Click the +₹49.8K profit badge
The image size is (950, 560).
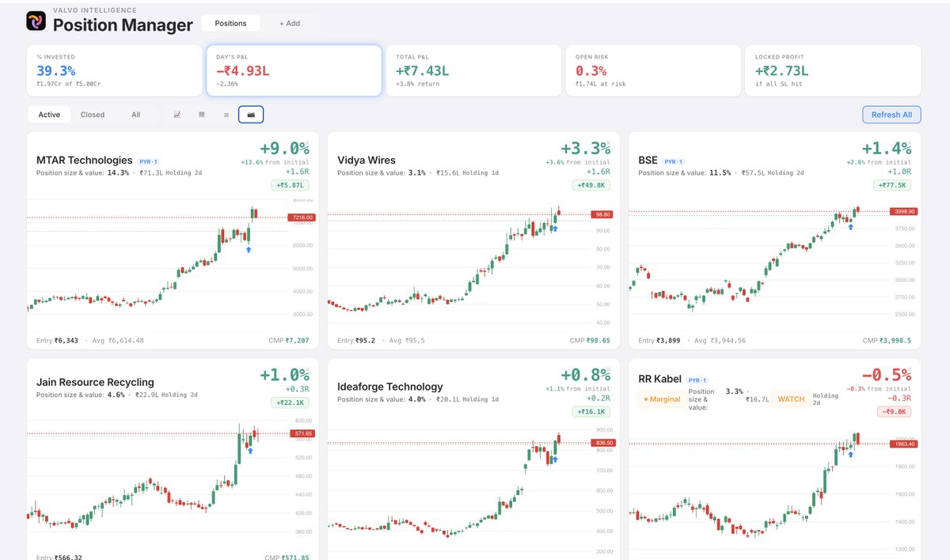click(591, 185)
